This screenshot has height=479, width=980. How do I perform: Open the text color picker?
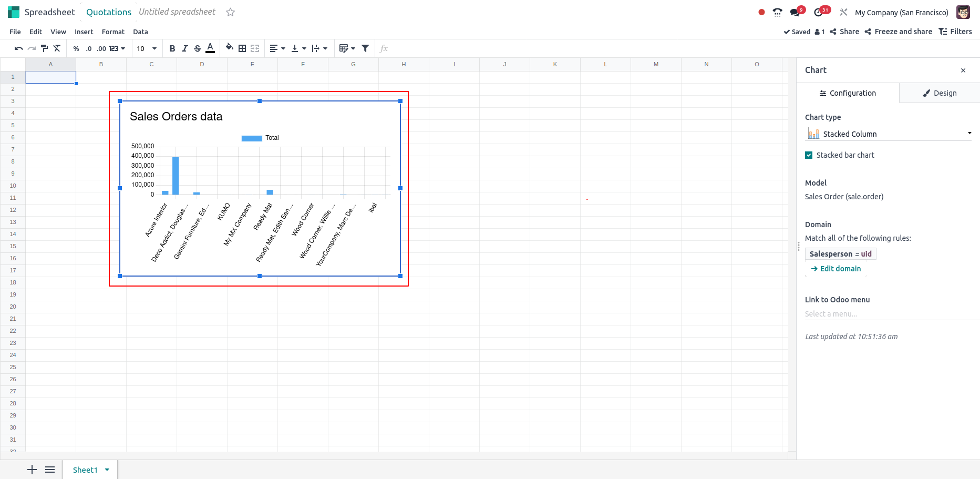(210, 48)
